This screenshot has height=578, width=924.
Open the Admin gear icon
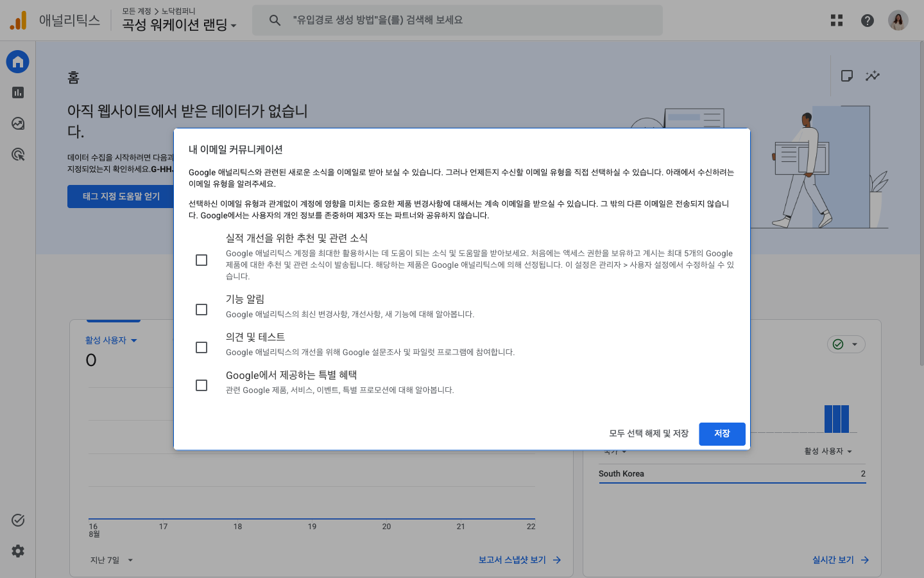tap(18, 551)
